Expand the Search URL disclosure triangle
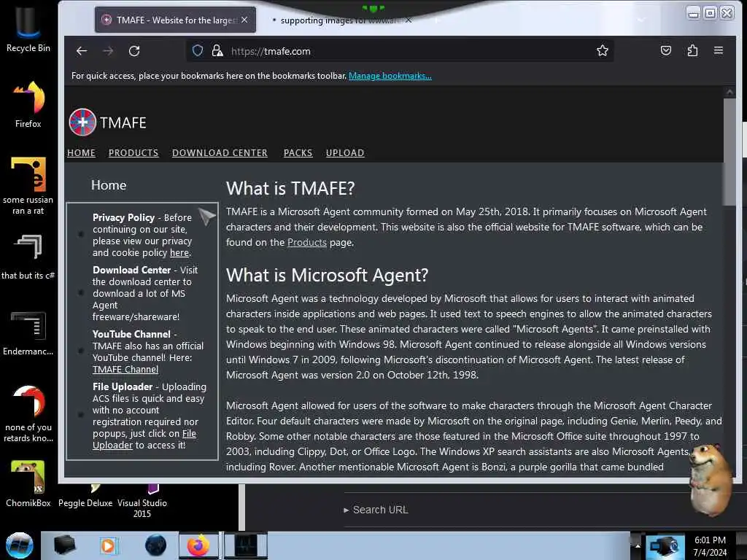Image resolution: width=747 pixels, height=560 pixels. (x=347, y=510)
